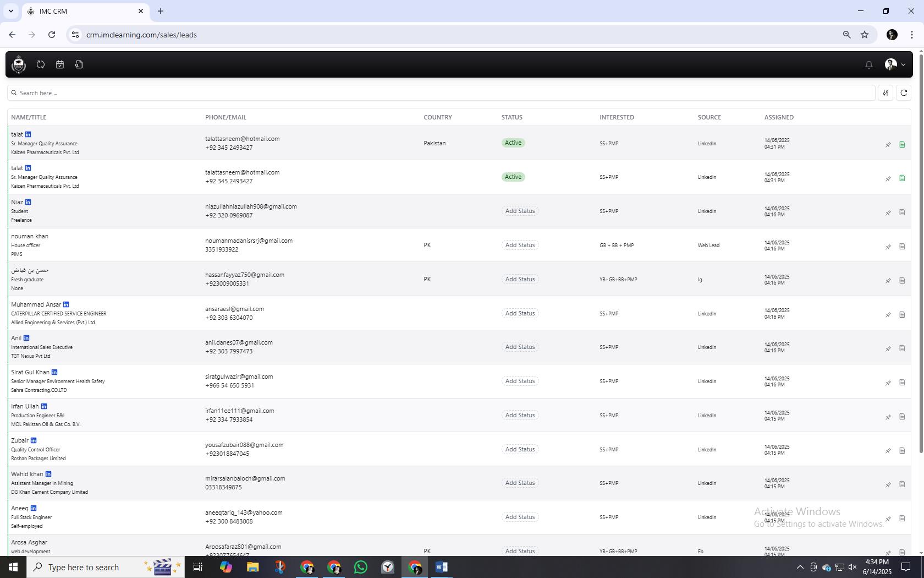Select the email niazullahniazullah908@gmail.com

coord(251,206)
